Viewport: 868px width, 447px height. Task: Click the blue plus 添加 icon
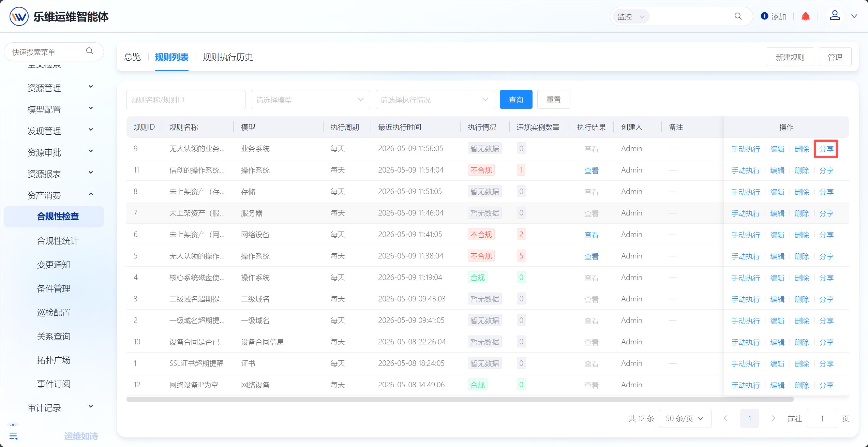coord(765,16)
